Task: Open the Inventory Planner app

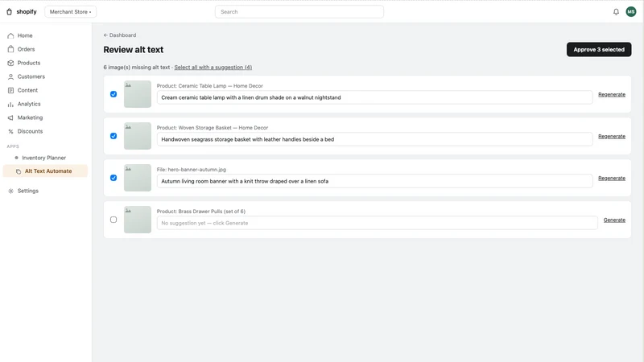Action: [x=43, y=158]
